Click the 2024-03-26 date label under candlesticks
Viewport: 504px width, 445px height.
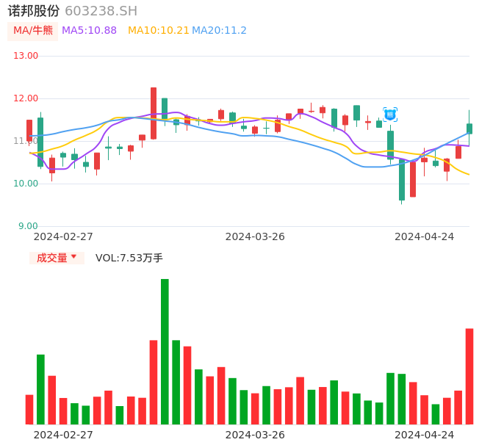point(255,236)
